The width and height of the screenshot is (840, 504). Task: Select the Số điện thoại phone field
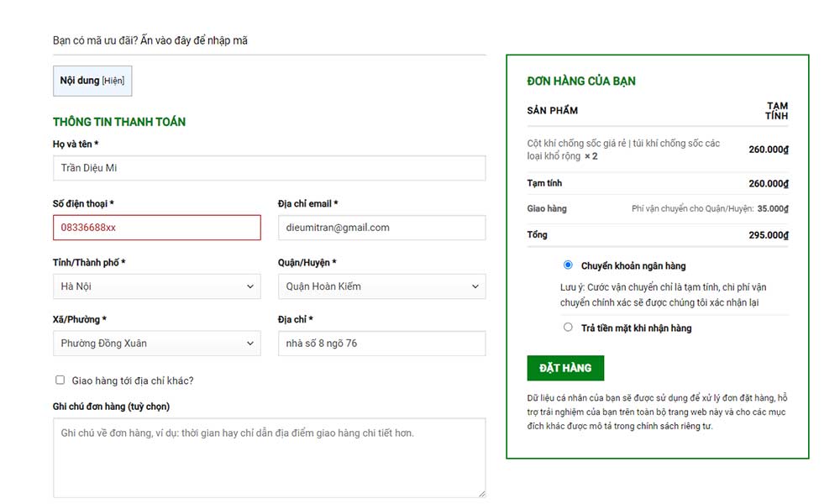156,227
